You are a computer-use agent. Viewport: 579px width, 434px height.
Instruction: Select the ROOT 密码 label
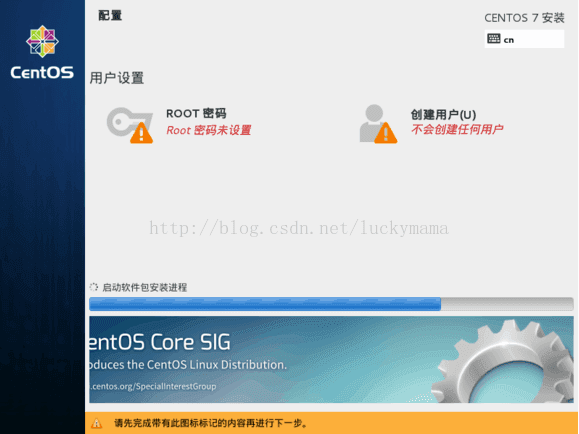[x=196, y=113]
